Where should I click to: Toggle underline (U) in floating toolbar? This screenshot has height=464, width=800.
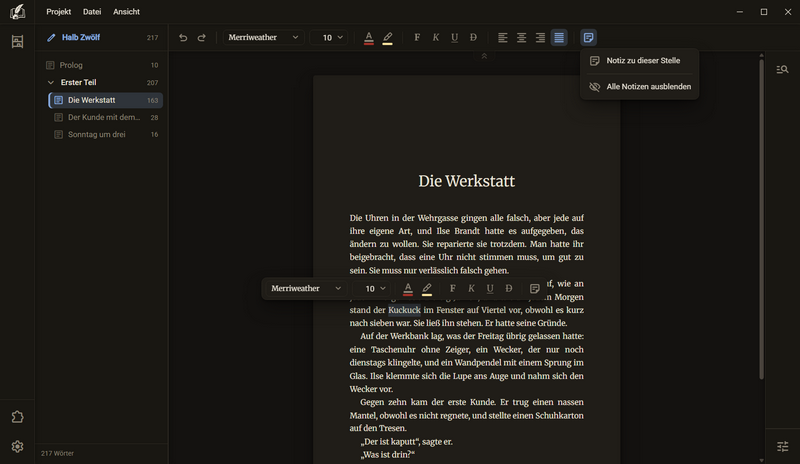(x=490, y=288)
